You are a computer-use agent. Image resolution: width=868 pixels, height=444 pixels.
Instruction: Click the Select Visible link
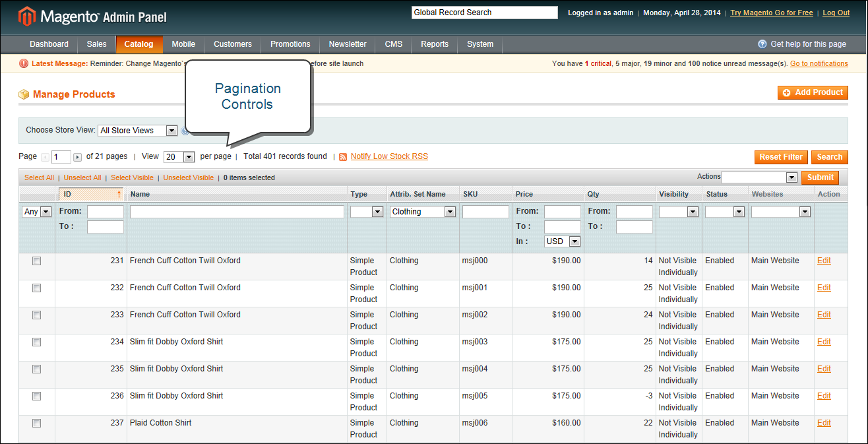coord(132,177)
